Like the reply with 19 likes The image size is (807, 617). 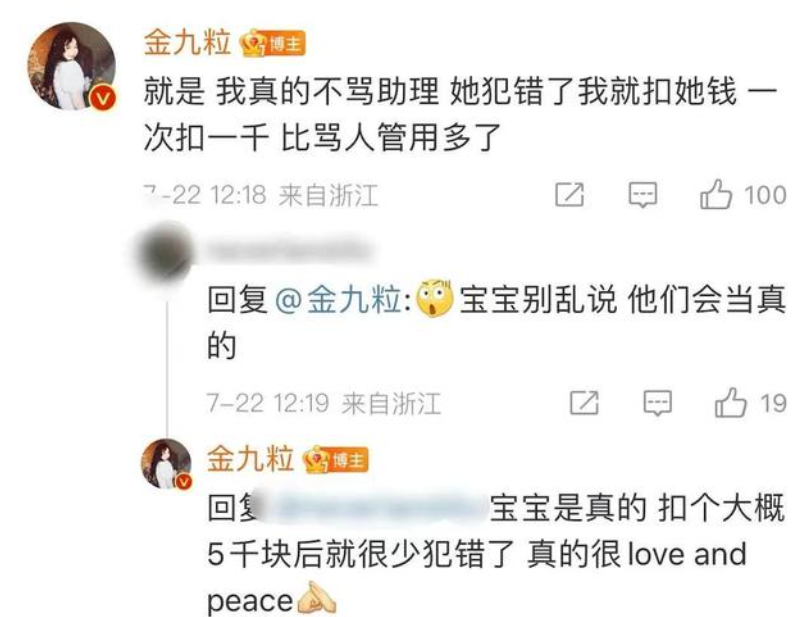tap(730, 402)
